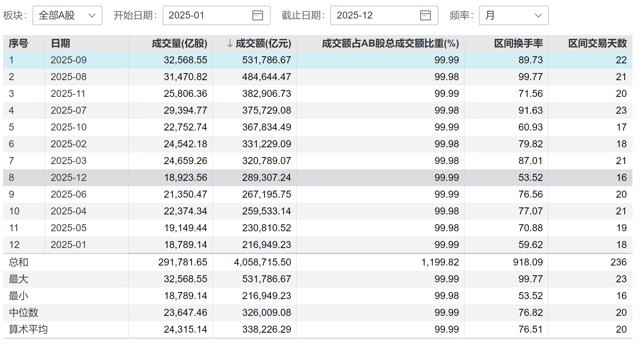Click the end date field 2025-12

click(x=374, y=15)
